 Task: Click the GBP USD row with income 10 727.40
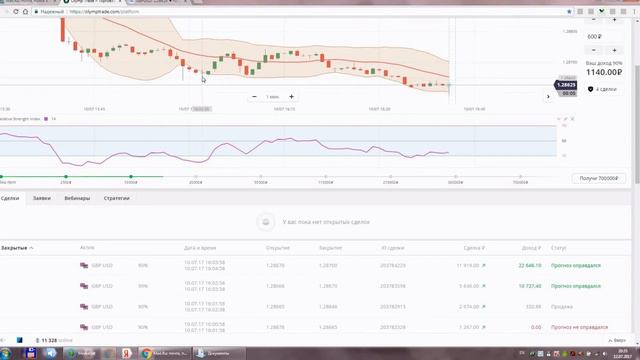point(315,286)
